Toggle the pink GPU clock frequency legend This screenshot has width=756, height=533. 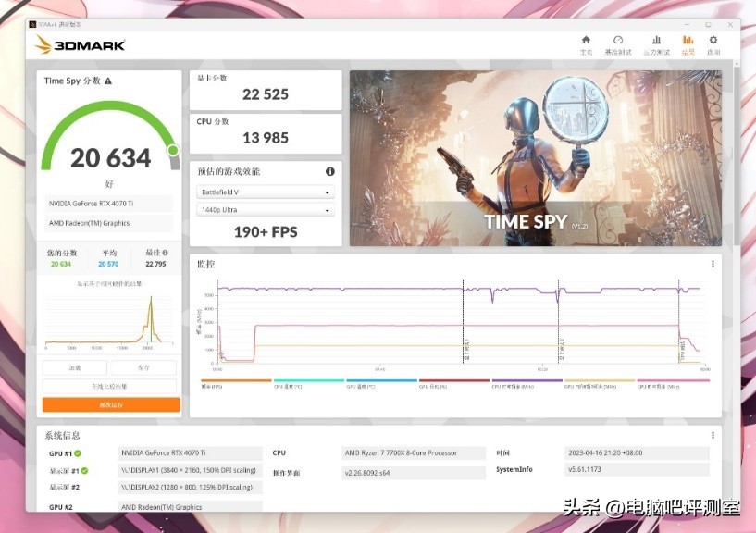click(673, 380)
